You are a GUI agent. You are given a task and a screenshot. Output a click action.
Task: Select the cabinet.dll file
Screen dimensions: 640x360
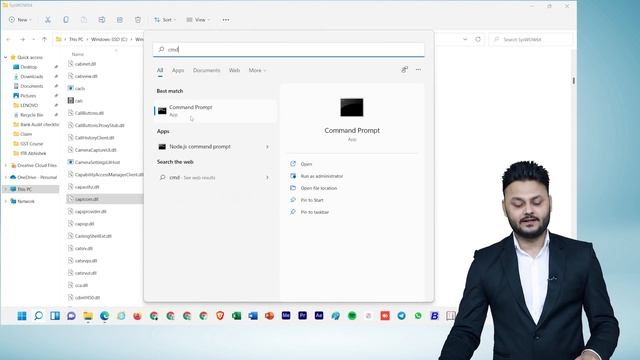pos(85,64)
